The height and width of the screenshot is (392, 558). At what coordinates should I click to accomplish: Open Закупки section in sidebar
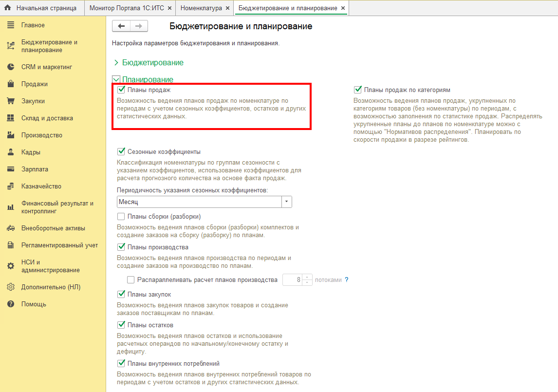[33, 101]
